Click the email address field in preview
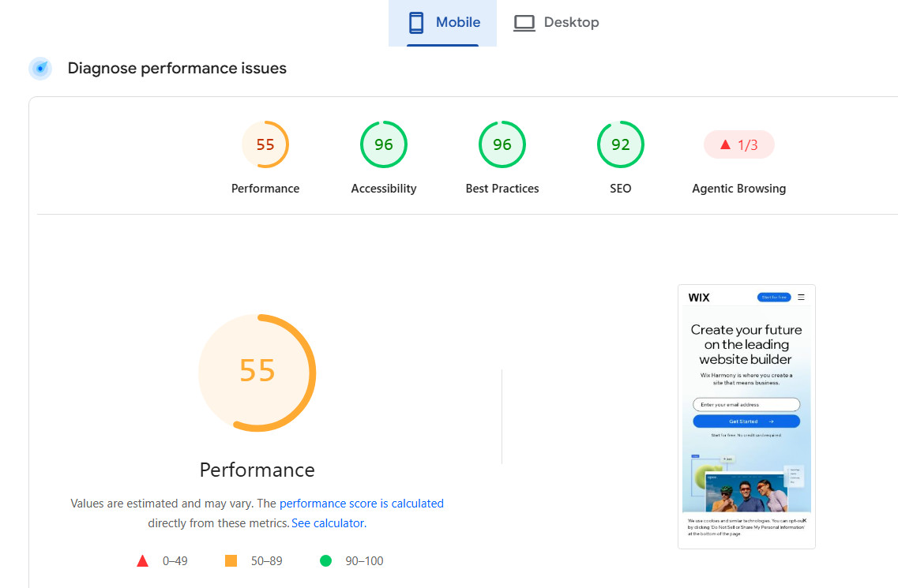 [746, 405]
